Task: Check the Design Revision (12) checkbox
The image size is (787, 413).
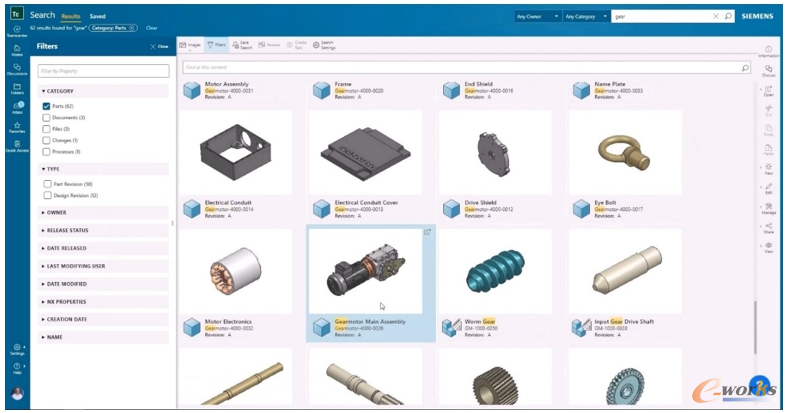Action: 47,195
